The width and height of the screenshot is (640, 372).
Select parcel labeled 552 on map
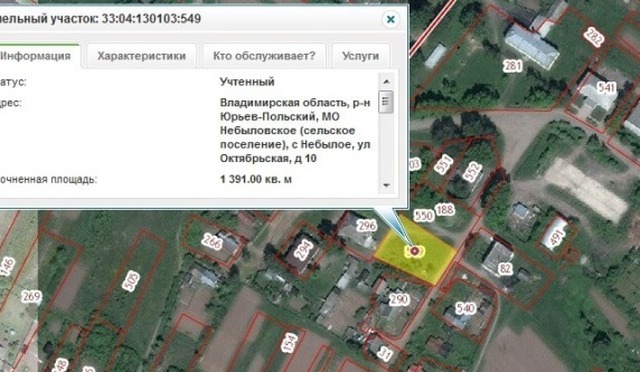(x=473, y=172)
